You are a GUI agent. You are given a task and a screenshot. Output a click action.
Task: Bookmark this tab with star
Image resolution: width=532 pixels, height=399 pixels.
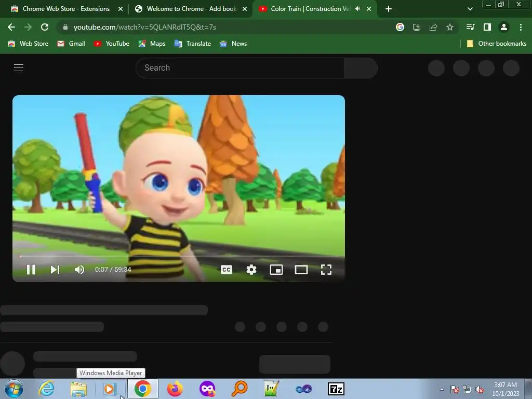click(450, 27)
